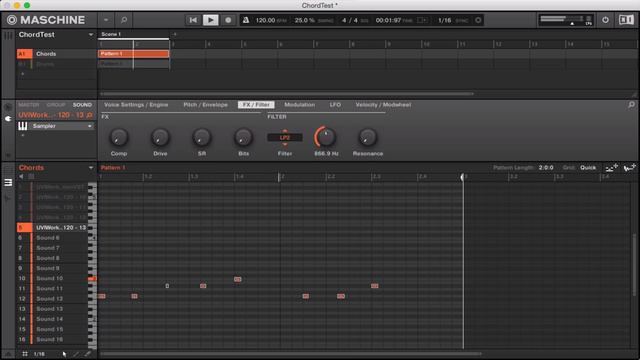Select the GROUP level tab
The image size is (640, 360).
56,105
